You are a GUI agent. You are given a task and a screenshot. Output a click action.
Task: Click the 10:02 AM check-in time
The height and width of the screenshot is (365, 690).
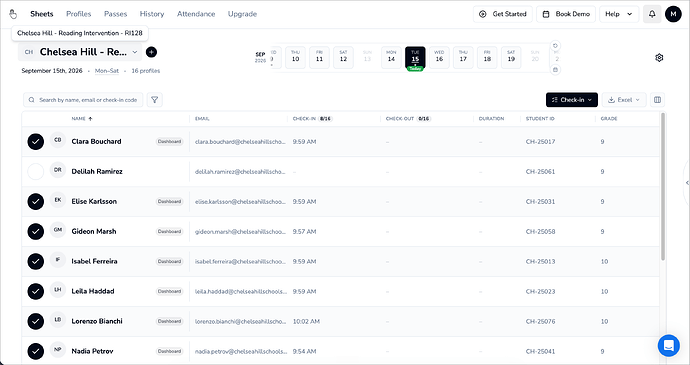(306, 321)
